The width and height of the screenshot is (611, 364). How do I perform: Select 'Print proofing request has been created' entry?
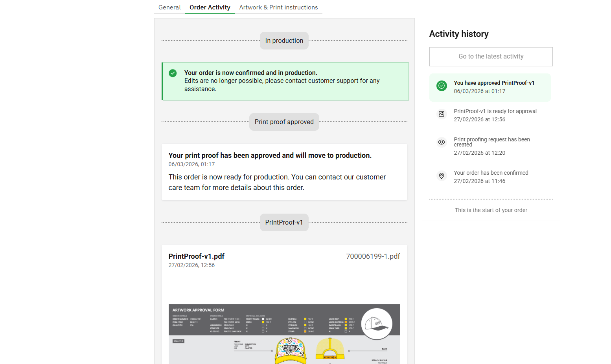pos(490,146)
